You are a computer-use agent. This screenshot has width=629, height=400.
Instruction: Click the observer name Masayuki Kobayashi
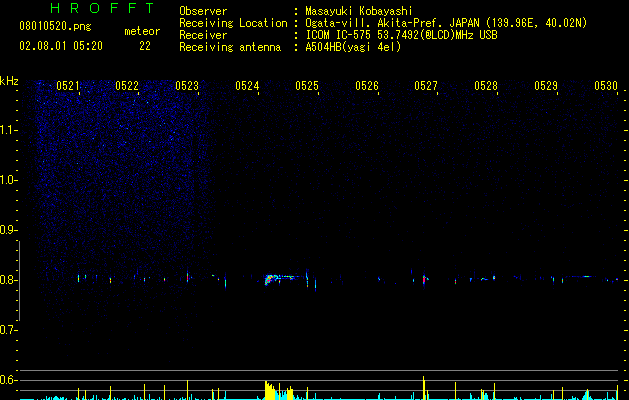point(359,11)
